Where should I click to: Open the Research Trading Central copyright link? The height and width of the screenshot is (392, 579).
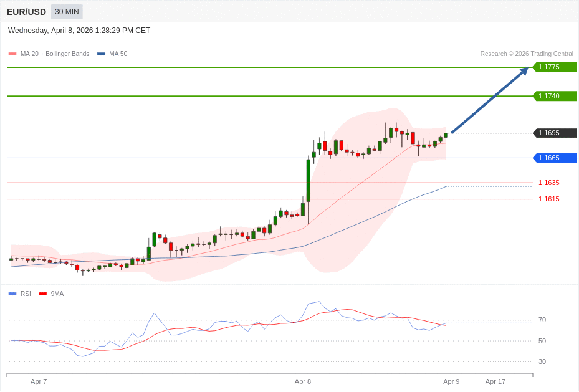[527, 54]
